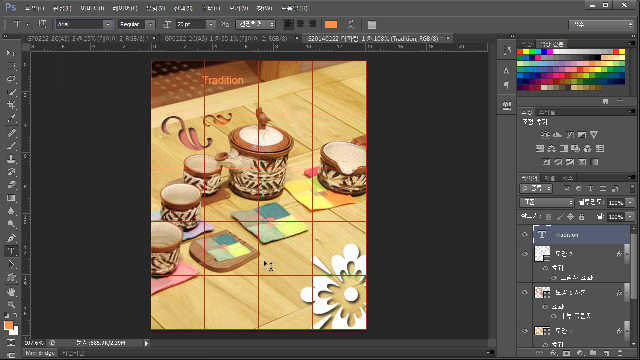Open the Mini Bridge tab
Viewport: 640px width, 360px height.
(x=40, y=353)
